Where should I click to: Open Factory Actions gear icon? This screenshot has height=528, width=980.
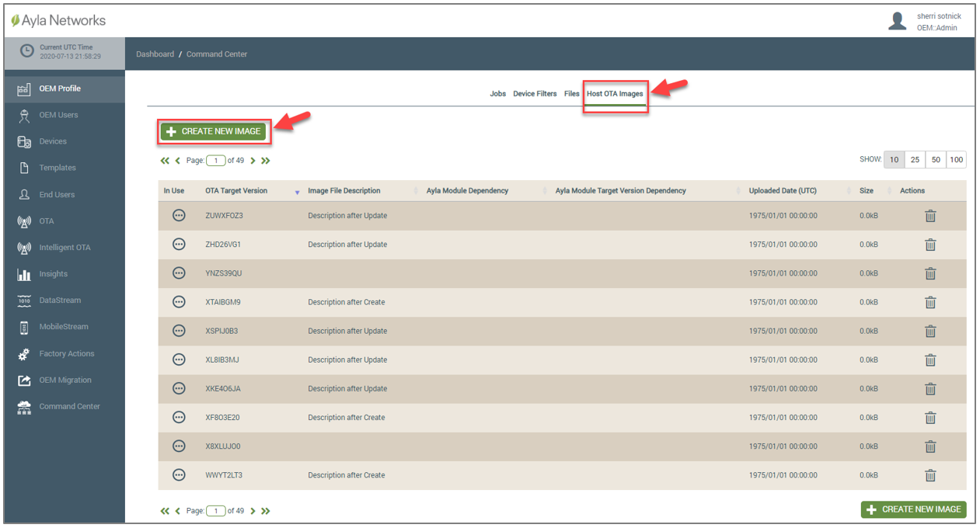(24, 354)
